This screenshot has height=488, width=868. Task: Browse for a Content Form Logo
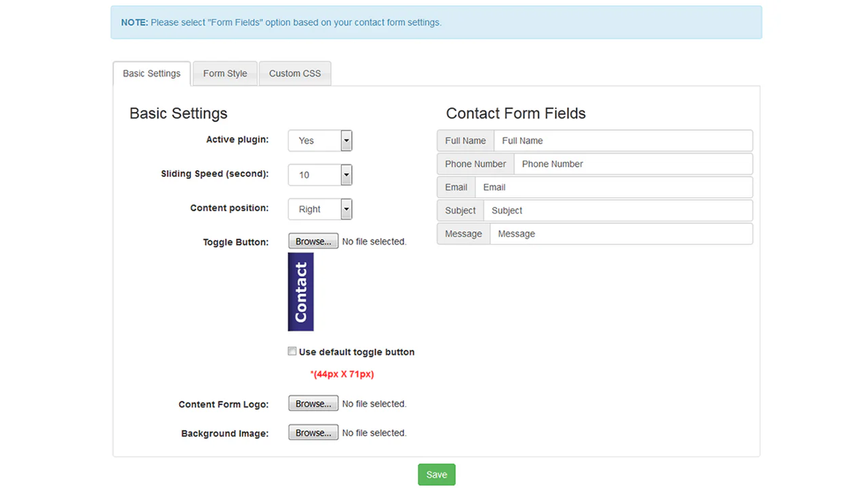coord(313,403)
